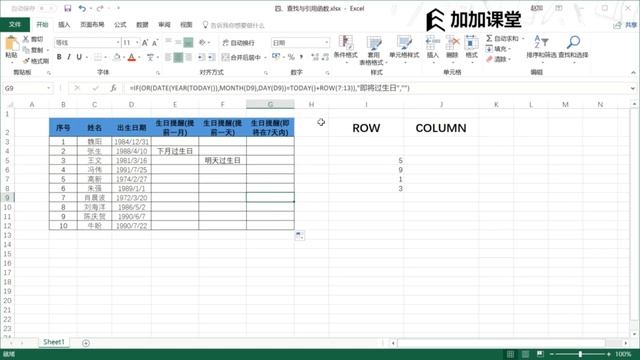The width and height of the screenshot is (640, 360).
Task: Click the Wrap Text button
Action: click(x=238, y=42)
